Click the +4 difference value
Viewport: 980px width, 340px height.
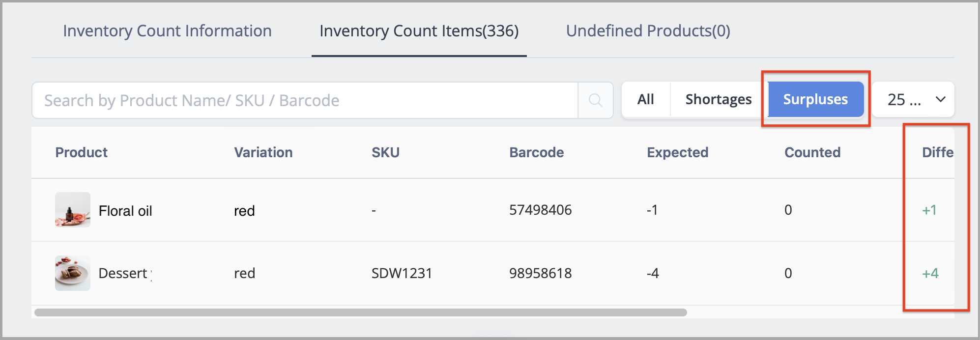point(930,273)
